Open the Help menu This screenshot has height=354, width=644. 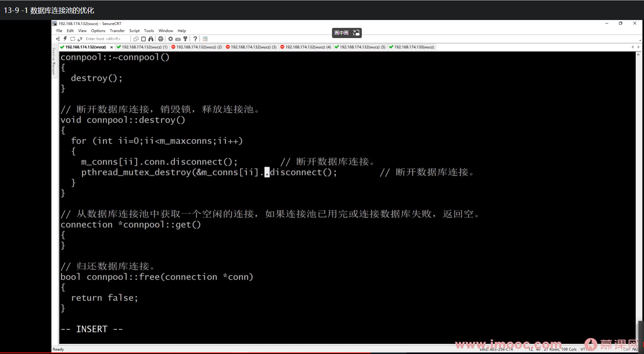(182, 31)
